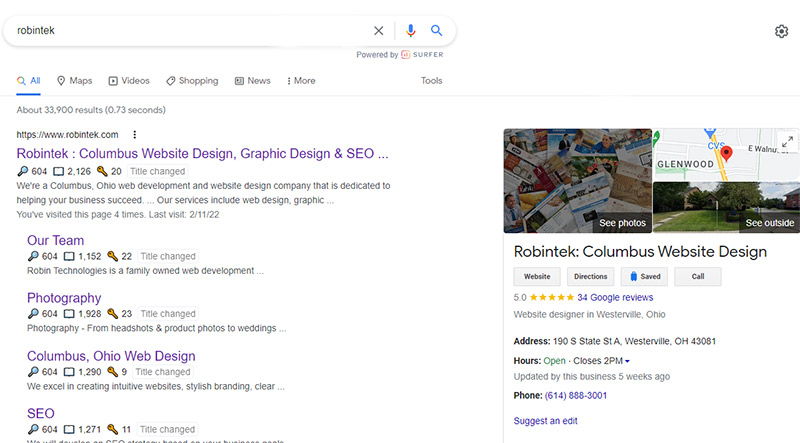
Task: Open See outside street view thumbnail
Action: tap(727, 207)
